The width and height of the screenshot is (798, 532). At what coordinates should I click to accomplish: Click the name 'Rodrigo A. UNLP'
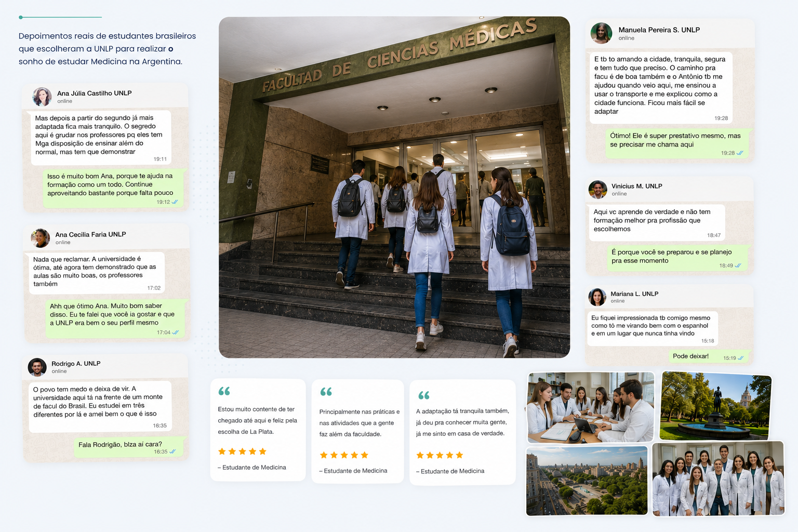(76, 364)
